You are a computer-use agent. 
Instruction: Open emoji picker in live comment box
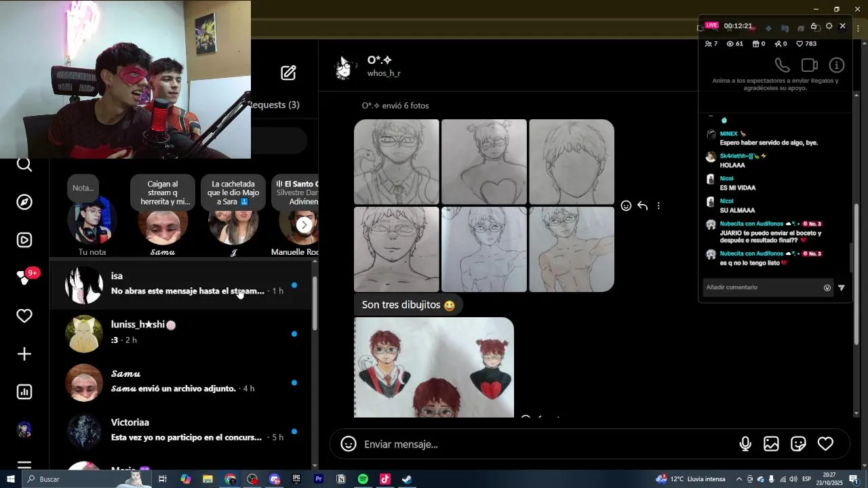(827, 287)
